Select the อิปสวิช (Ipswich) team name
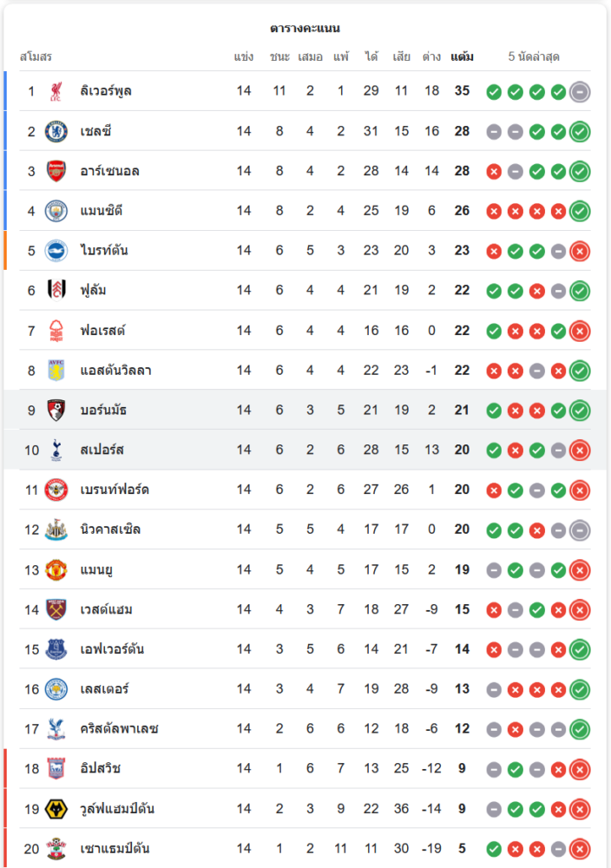611x868 pixels. 100,768
